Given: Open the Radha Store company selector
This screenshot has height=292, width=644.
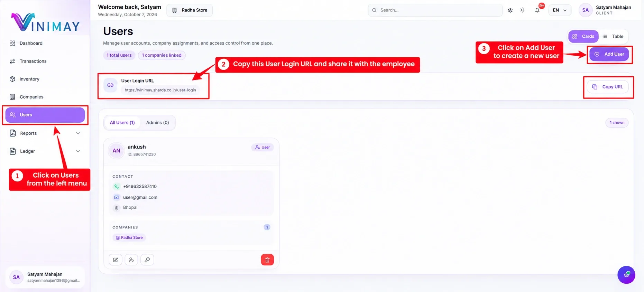Looking at the screenshot, I should tap(190, 10).
